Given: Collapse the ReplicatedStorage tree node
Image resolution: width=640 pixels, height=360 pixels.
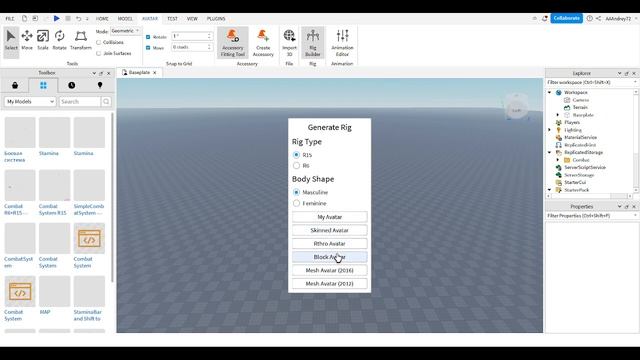Looking at the screenshot, I should (549, 153).
